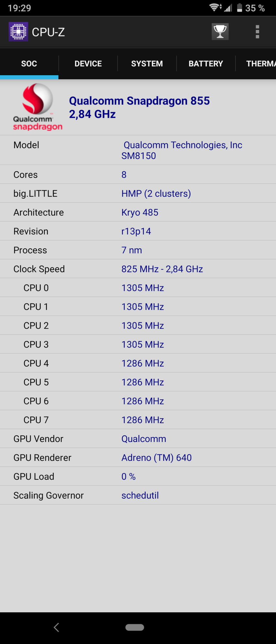This screenshot has height=644, width=276.
Task: Tap the CPU-Z app logo icon
Action: click(x=18, y=32)
